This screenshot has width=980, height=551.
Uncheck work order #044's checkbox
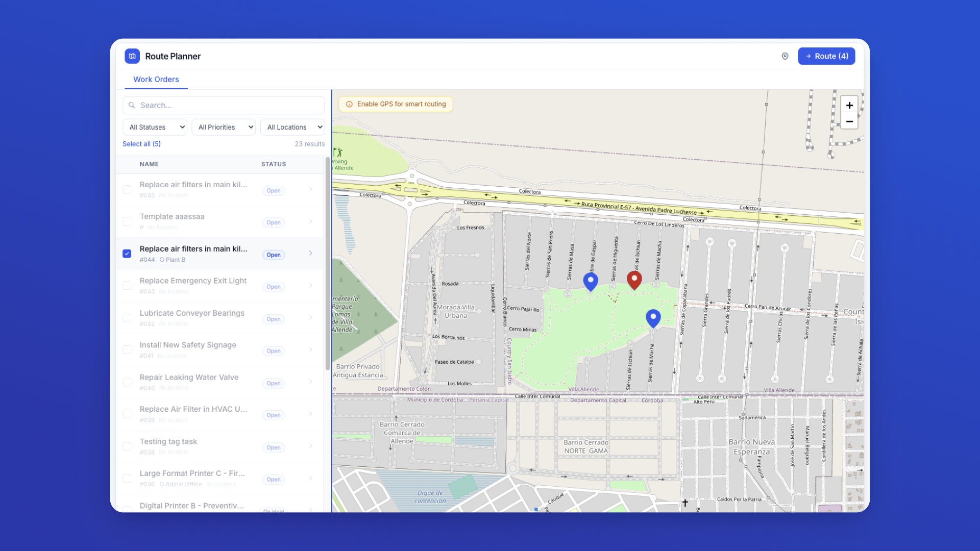[127, 253]
